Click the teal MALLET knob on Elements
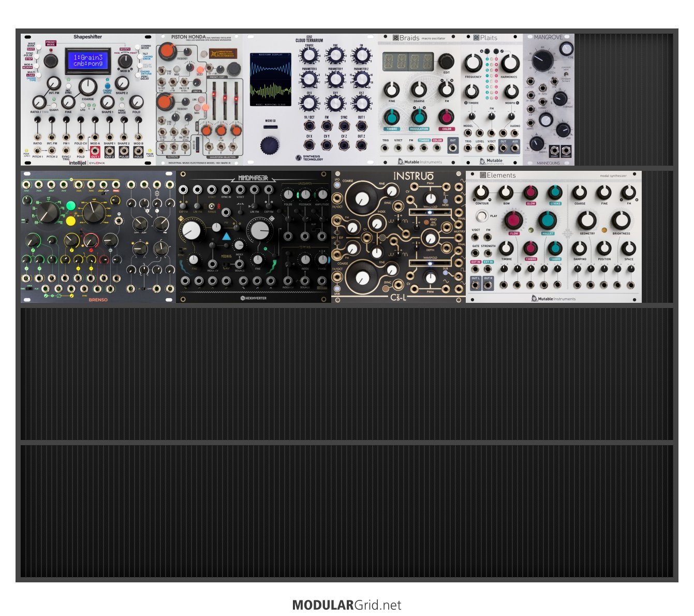This screenshot has width=694, height=616. pos(548,221)
